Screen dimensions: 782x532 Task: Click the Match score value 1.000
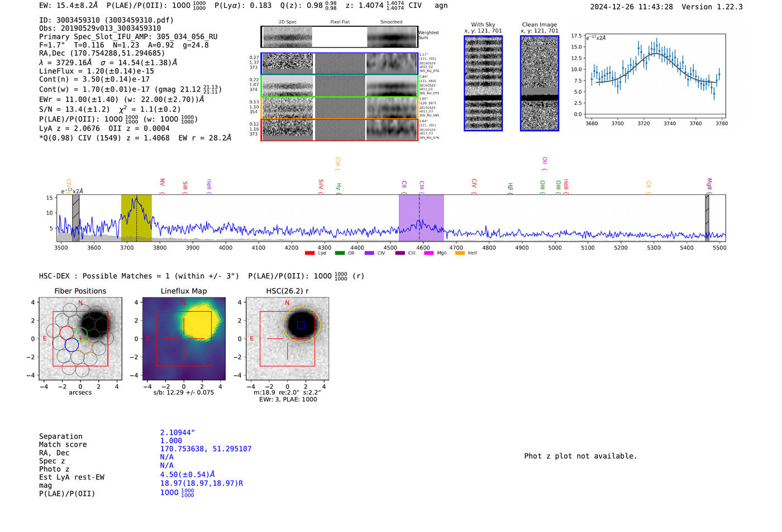[x=171, y=440]
